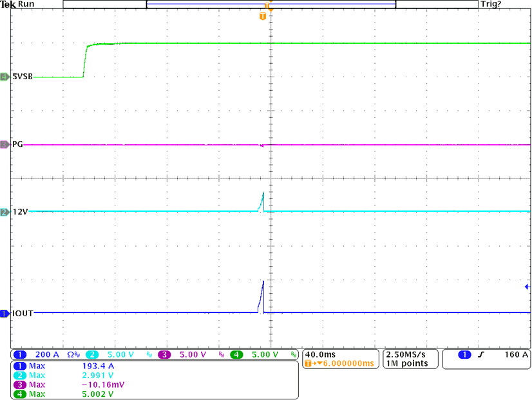Click the 12V voltage spike peak

pyautogui.click(x=263, y=193)
